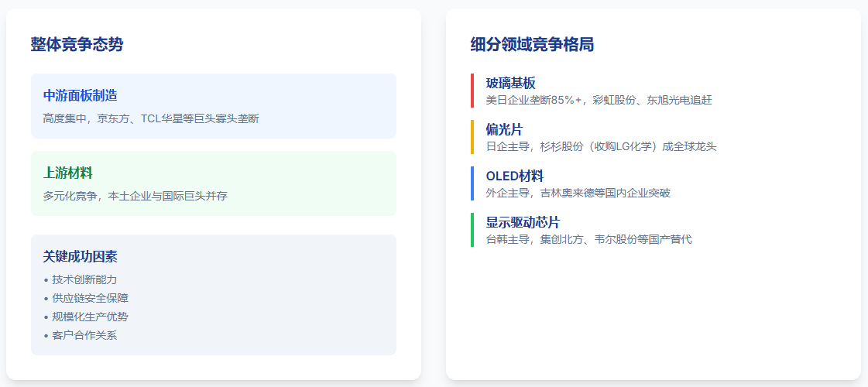Click the text 多元化竞争,本土企业与国际巨头并存
This screenshot has width=868, height=387.
135,196
